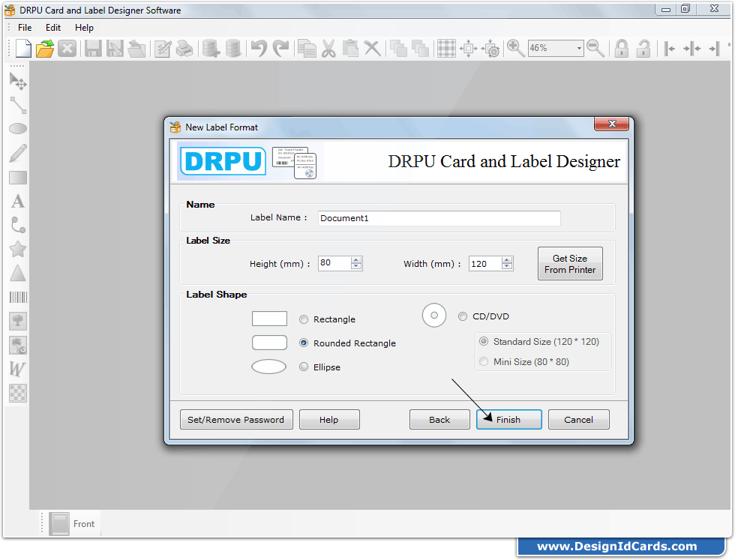Select the Pencil tool
Screen dimensions: 735x560
pos(18,153)
